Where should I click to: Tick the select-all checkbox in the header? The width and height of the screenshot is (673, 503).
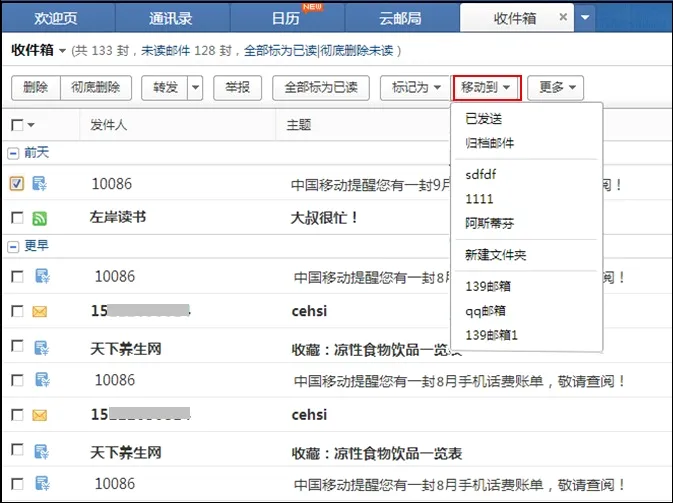tap(17, 125)
